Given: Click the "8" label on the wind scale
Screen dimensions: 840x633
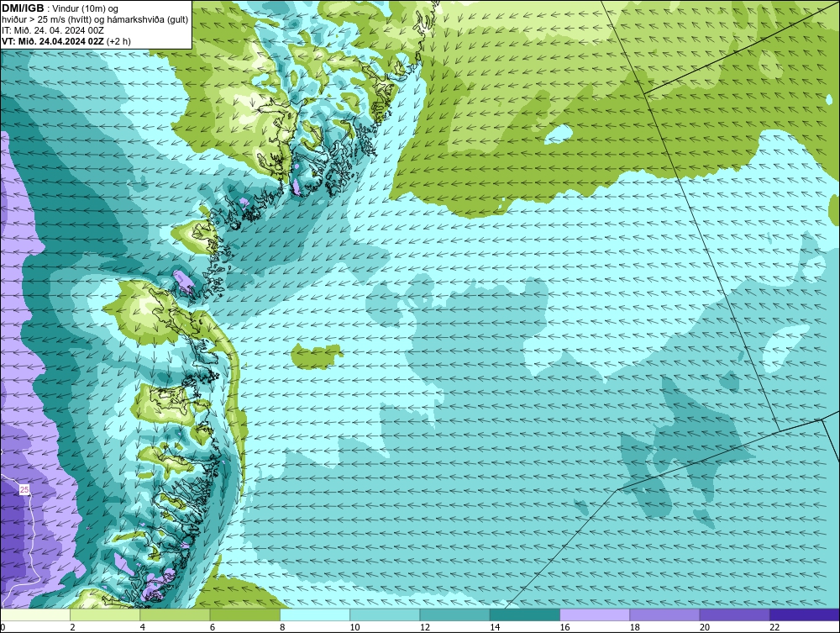Looking at the screenshot, I should pyautogui.click(x=282, y=627).
